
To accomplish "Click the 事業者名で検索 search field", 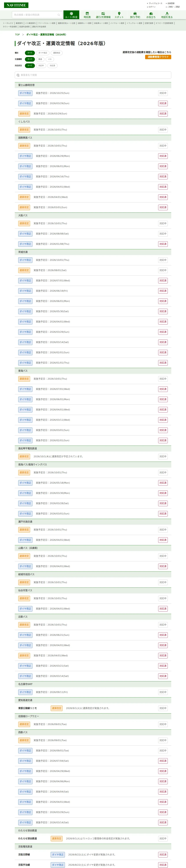I will (x=93, y=75).
